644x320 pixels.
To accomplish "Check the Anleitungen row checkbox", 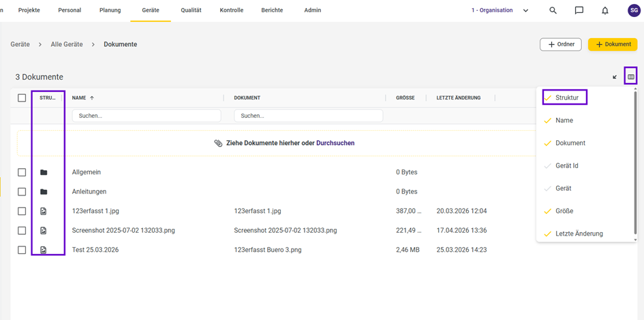I will tap(22, 191).
